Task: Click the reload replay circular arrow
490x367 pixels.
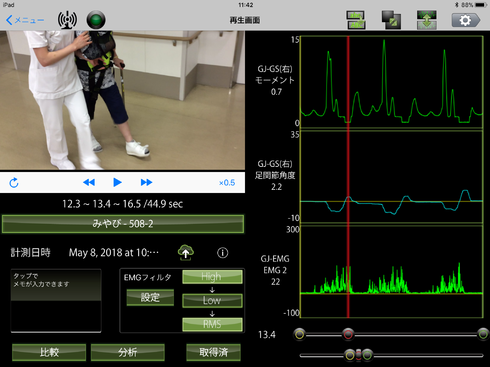Action: point(14,183)
